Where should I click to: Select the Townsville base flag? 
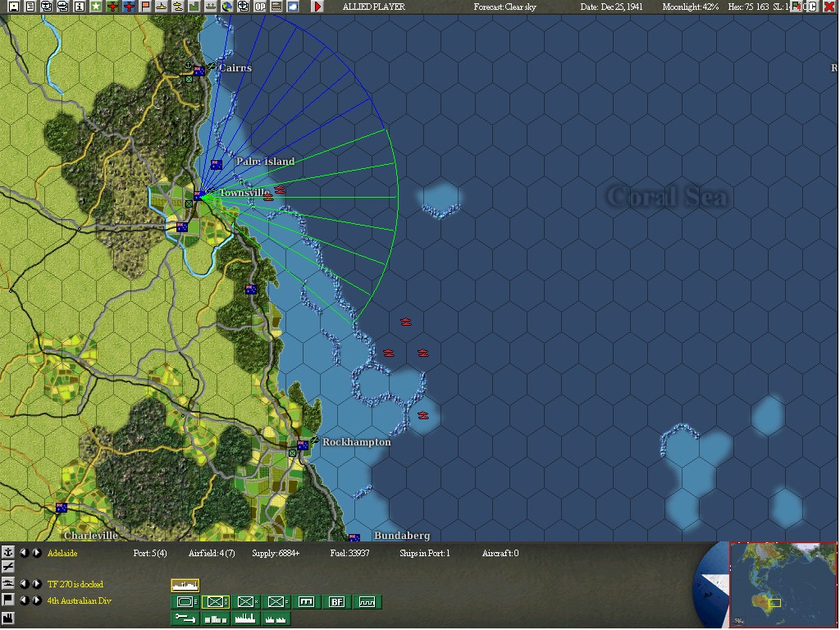pos(199,196)
